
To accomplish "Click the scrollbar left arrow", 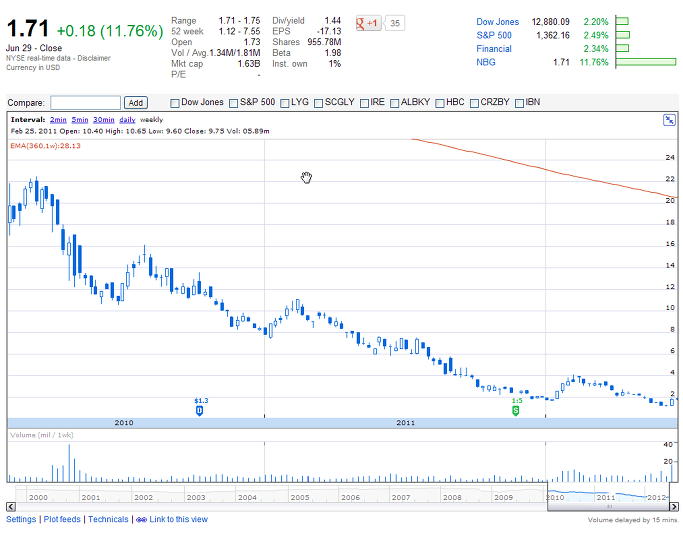I will [11, 506].
